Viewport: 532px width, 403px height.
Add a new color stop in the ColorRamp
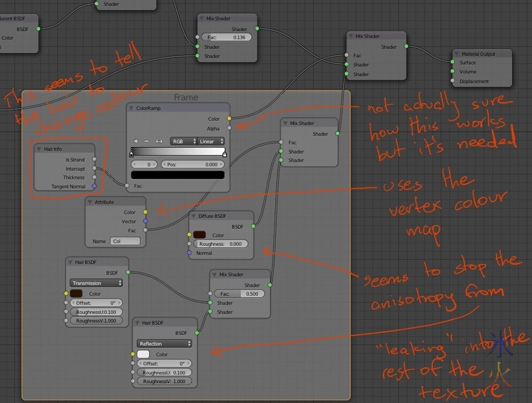point(136,142)
